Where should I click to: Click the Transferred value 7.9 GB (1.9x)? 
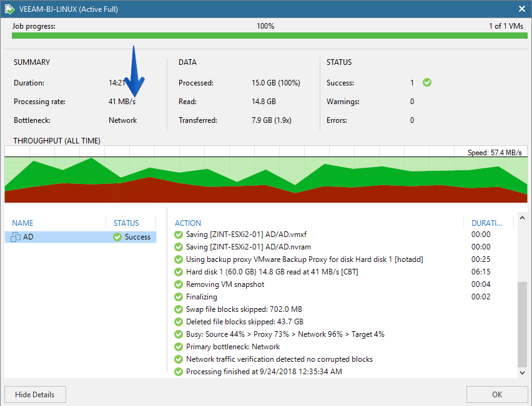coord(272,120)
